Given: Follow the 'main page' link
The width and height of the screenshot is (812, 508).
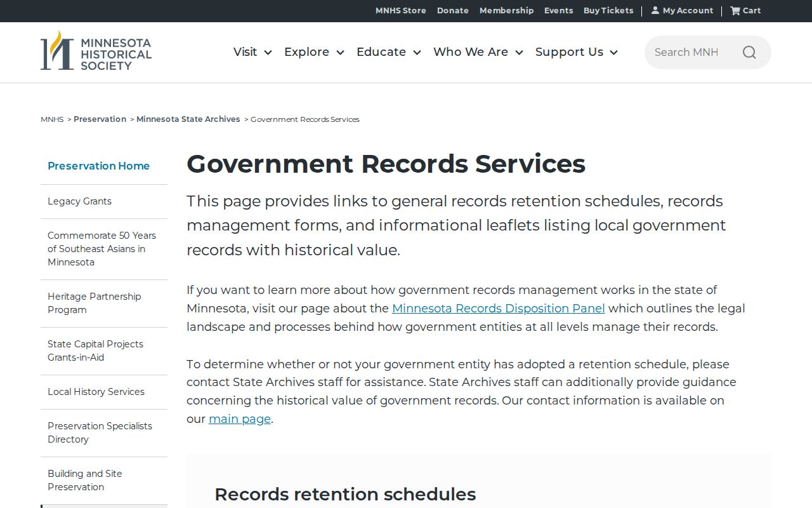Looking at the screenshot, I should (x=240, y=419).
